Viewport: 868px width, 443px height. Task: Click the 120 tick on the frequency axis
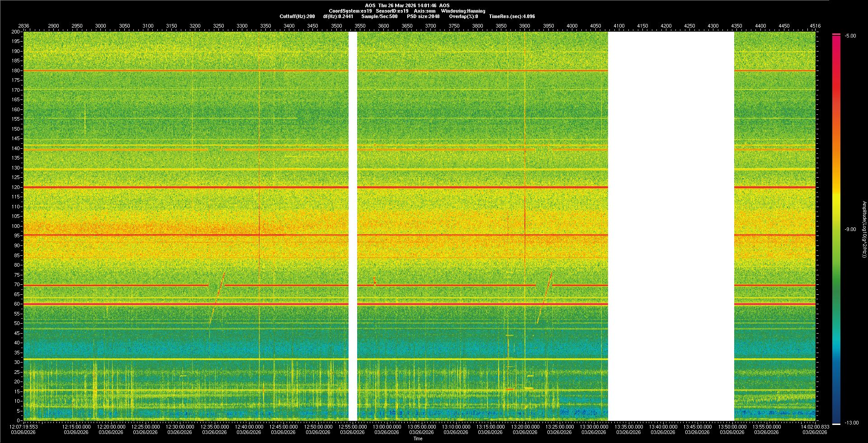coord(15,187)
